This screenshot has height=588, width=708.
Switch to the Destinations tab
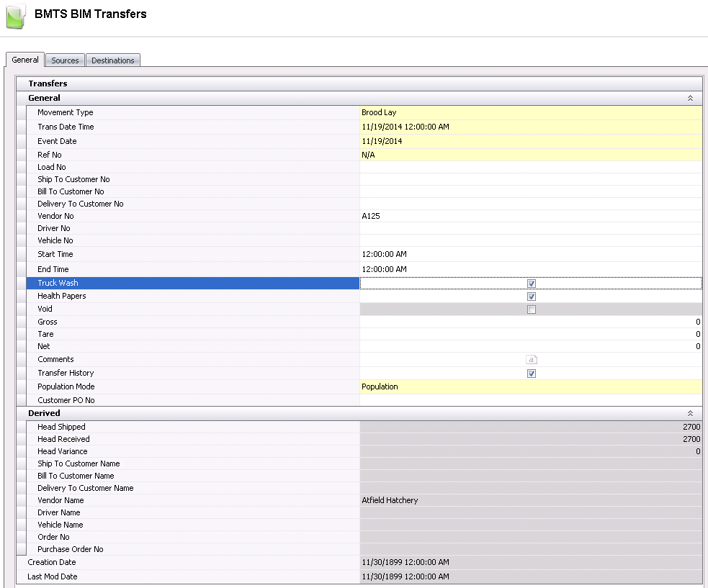(113, 60)
